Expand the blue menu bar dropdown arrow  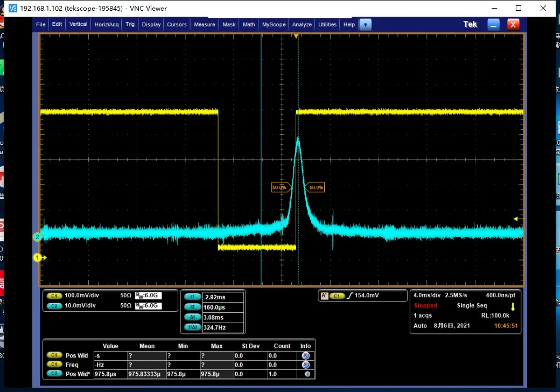point(366,24)
